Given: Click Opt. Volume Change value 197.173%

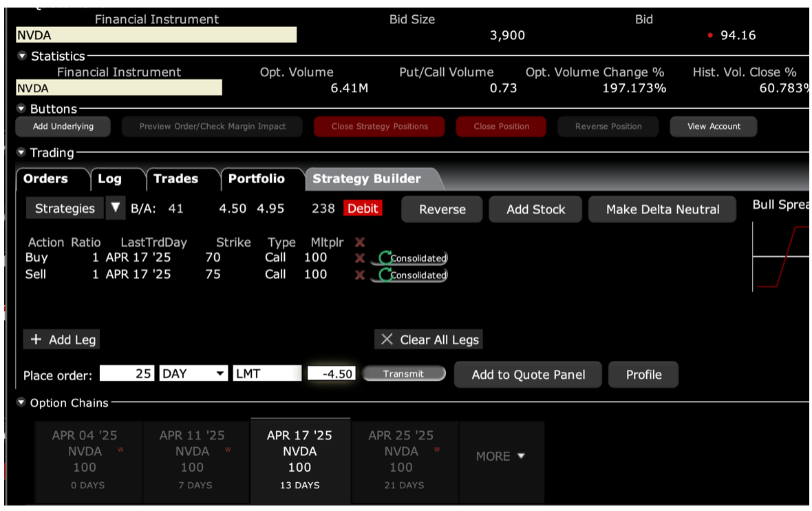Looking at the screenshot, I should tap(634, 88).
